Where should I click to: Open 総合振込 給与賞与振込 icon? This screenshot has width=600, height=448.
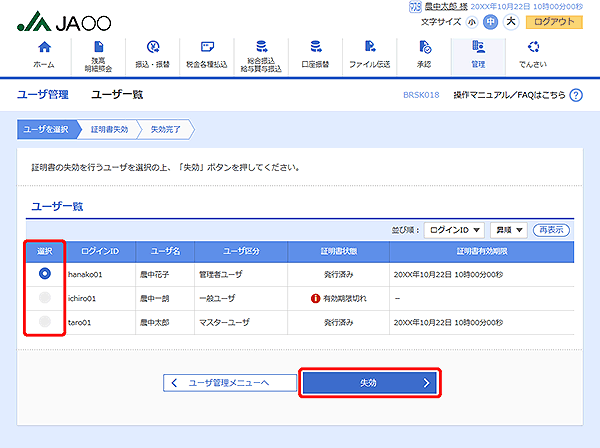coord(261,53)
